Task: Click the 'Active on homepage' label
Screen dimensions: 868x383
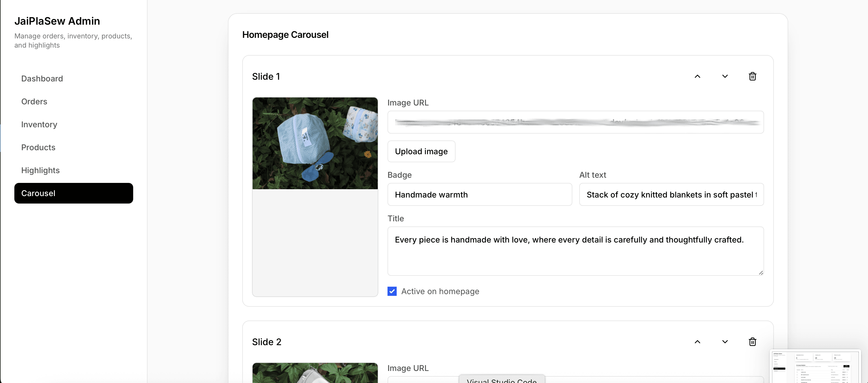Action: 440,291
